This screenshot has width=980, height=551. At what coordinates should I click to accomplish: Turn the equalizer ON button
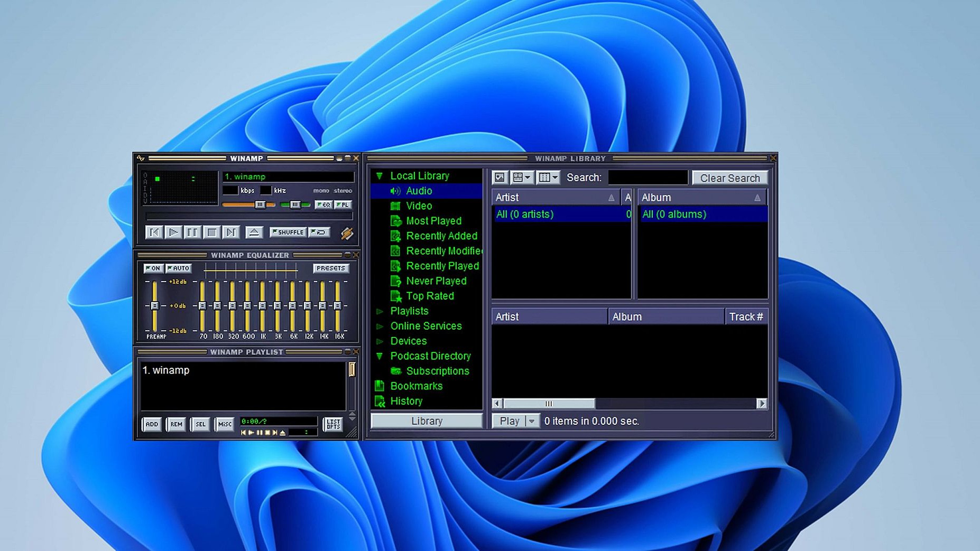click(153, 268)
